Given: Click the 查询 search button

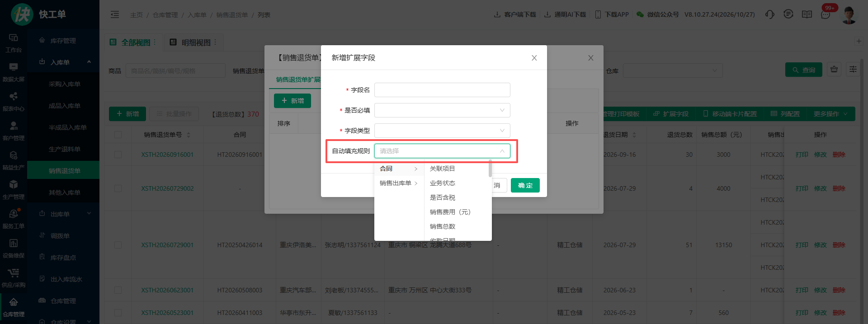Looking at the screenshot, I should pos(804,70).
